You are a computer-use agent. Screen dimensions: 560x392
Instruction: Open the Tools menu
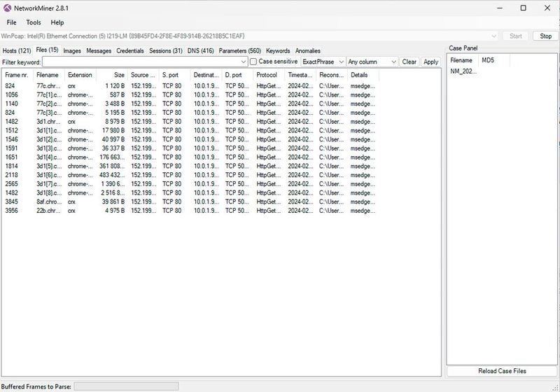34,22
